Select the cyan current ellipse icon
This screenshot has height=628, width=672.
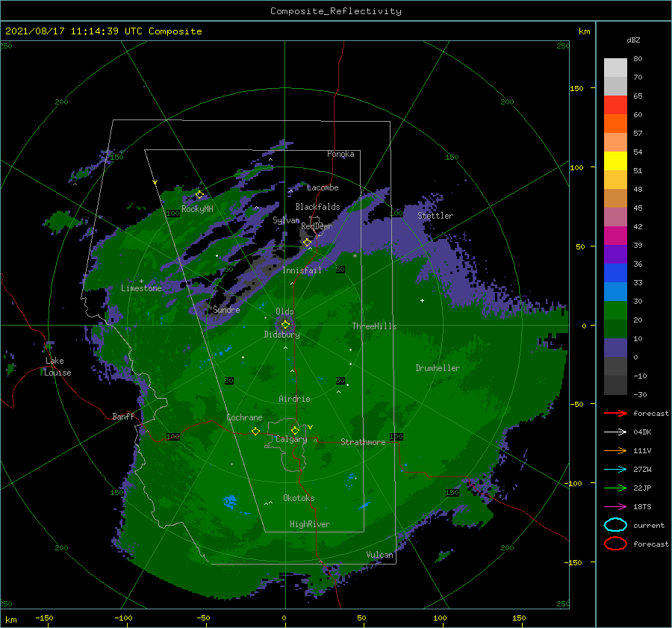pos(615,525)
